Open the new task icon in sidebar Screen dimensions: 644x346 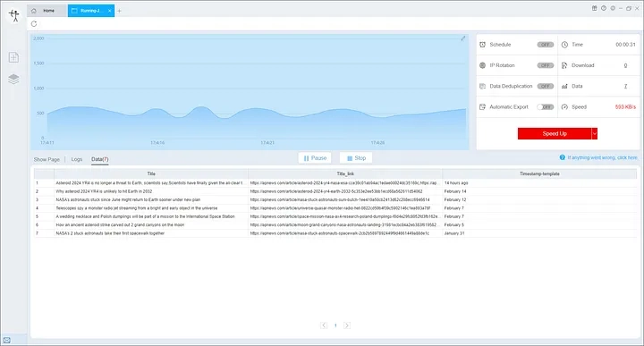13,57
